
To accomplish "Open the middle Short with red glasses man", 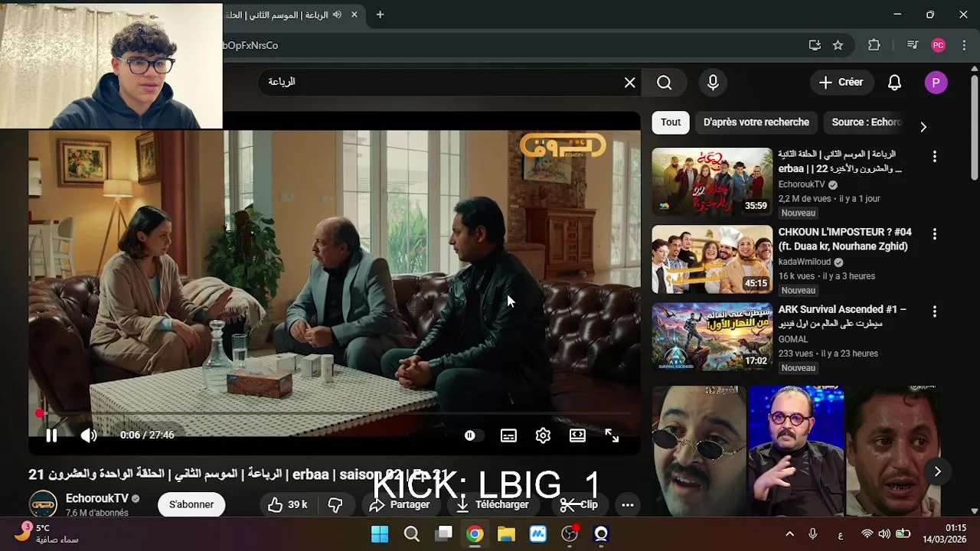I will [796, 452].
